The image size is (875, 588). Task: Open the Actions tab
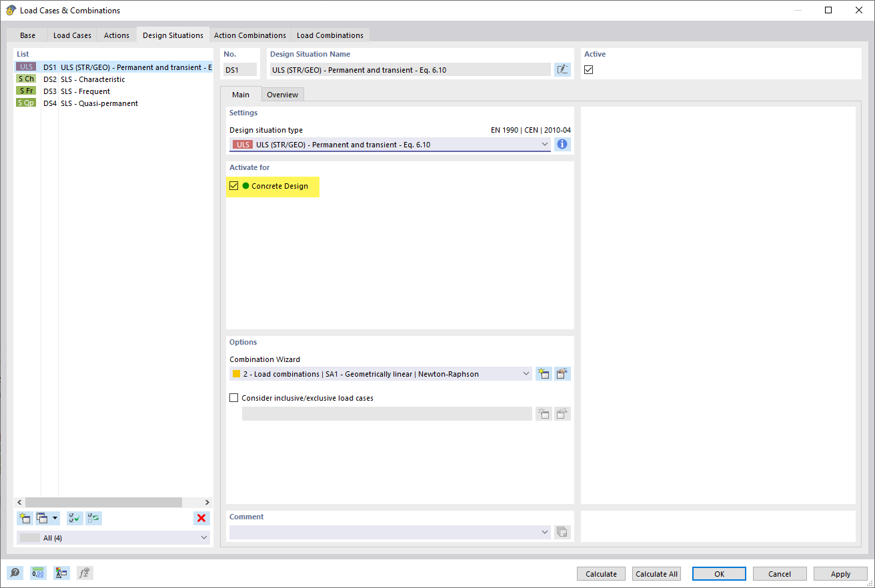[x=117, y=35]
